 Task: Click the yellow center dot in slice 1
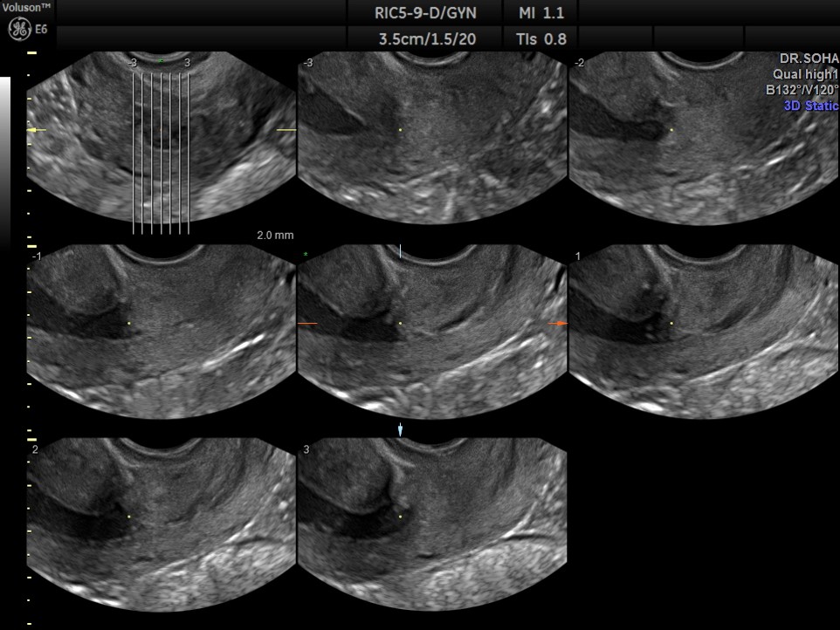[671, 324]
